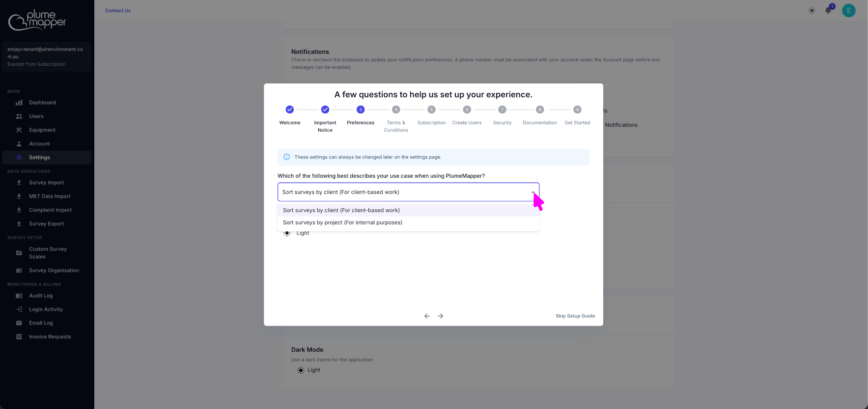Go to Subscription step
The image size is (868, 409).
(x=431, y=115)
